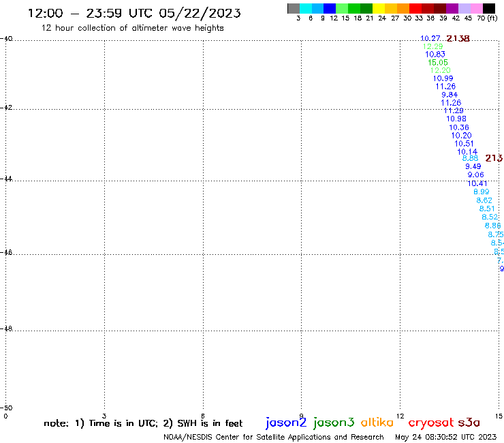
Task: Click the wave height value 10.14
Action: 467,151
